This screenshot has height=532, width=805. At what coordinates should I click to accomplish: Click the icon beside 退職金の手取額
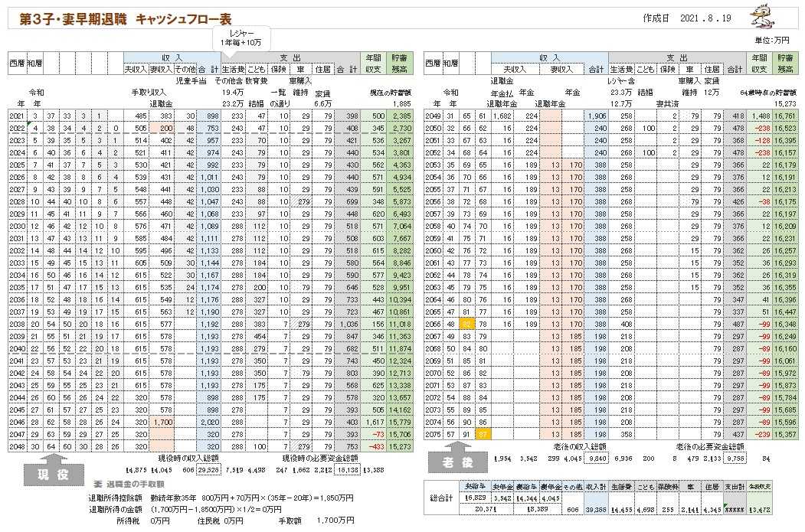pyautogui.click(x=98, y=484)
